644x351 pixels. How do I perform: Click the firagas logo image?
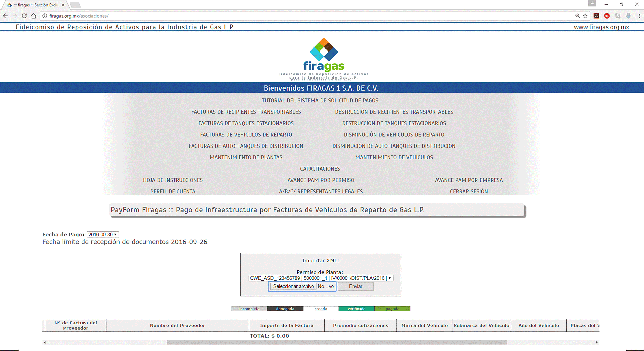pyautogui.click(x=324, y=59)
